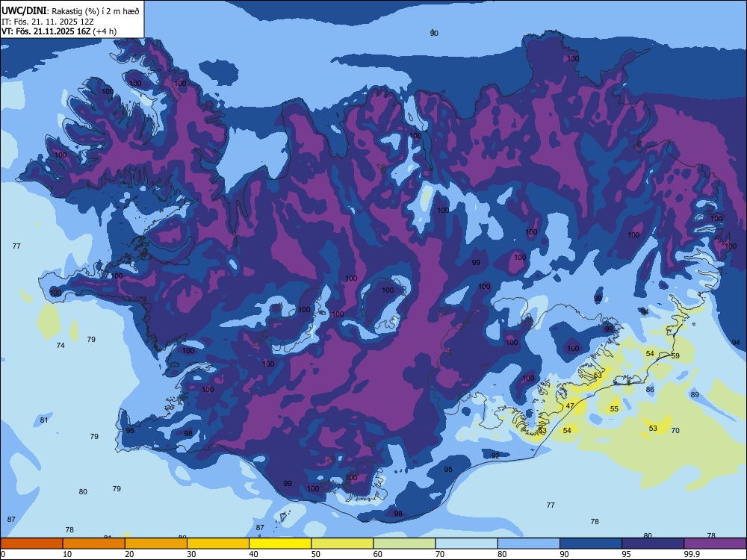Select the 40–50 bright yellow legend swatch

280,544
